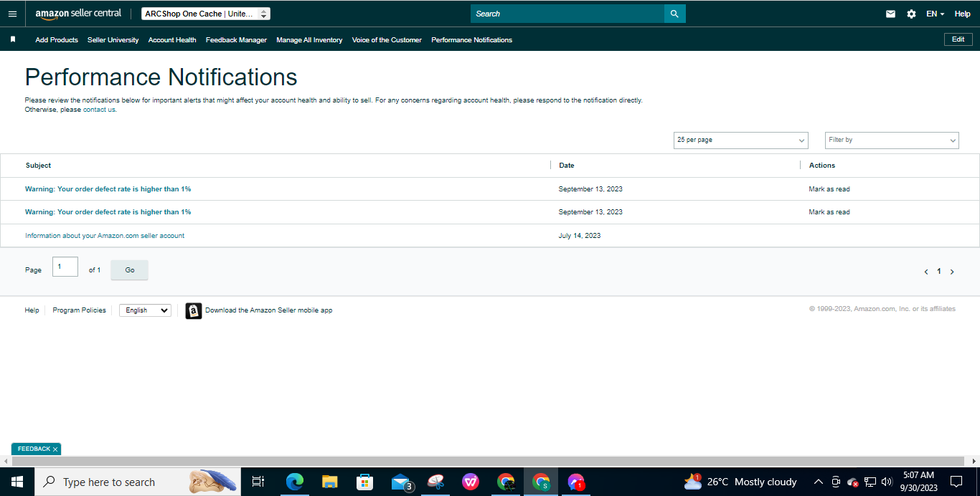
Task: Show hidden system tray icons
Action: pos(818,482)
